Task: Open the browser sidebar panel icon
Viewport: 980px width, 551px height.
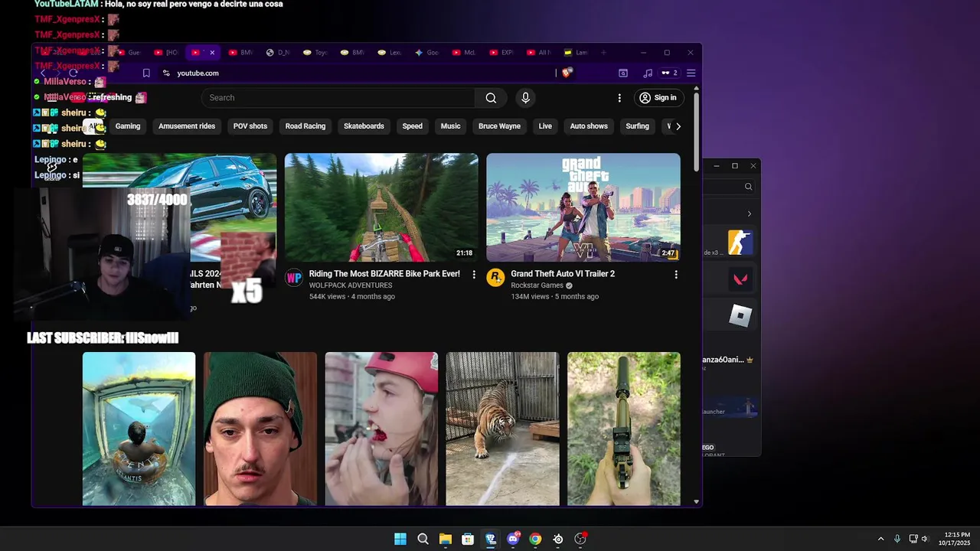Action: (623, 73)
